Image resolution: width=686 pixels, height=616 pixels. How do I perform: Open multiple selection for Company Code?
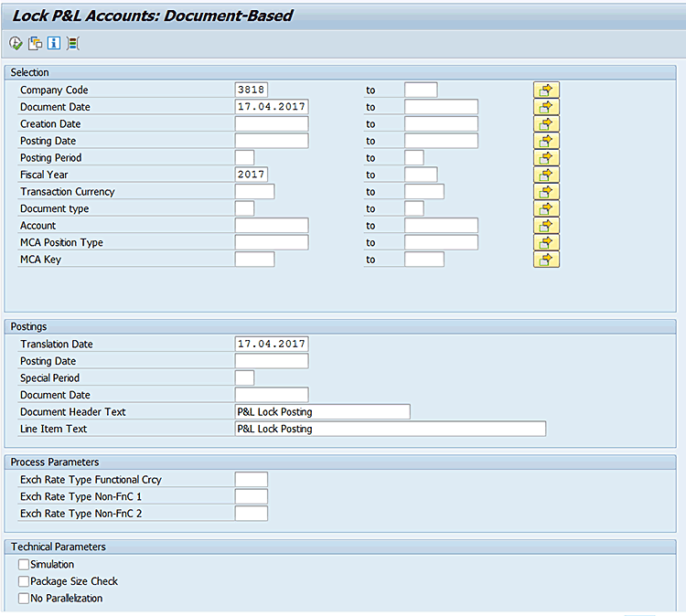tap(546, 90)
